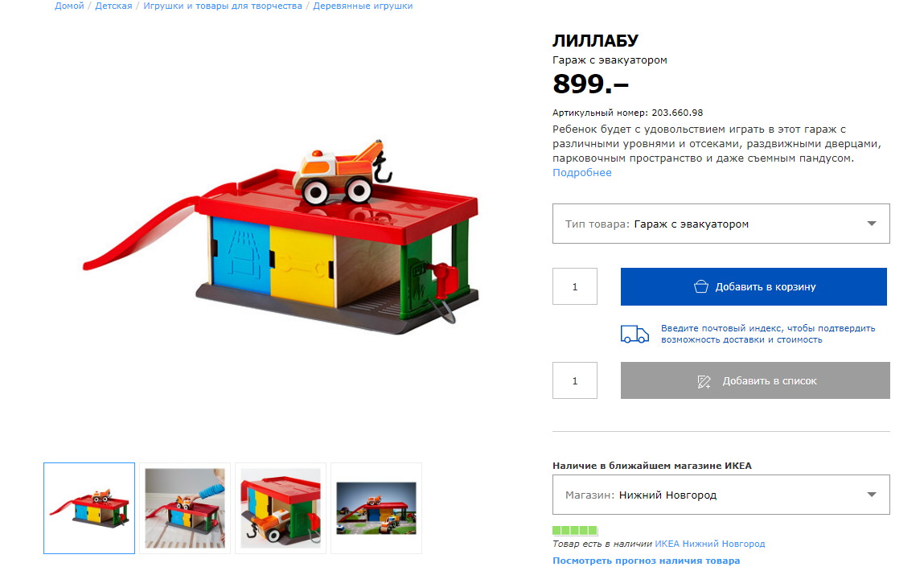Click the postal code delivery confirmation link

point(768,334)
